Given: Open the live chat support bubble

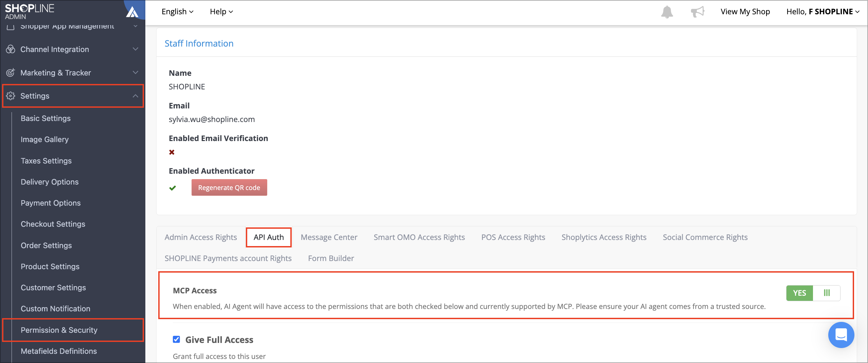Looking at the screenshot, I should tap(841, 335).
